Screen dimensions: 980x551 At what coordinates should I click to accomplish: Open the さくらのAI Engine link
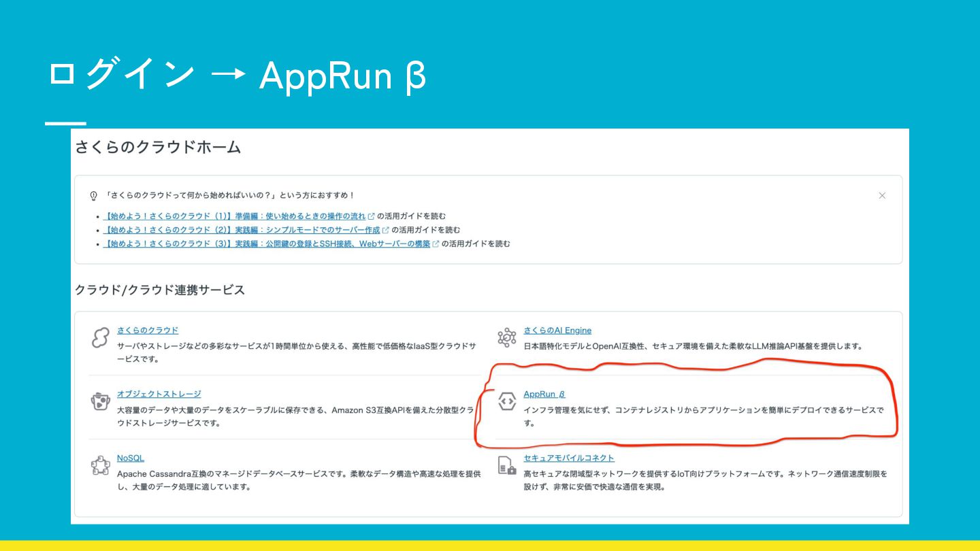click(x=557, y=330)
